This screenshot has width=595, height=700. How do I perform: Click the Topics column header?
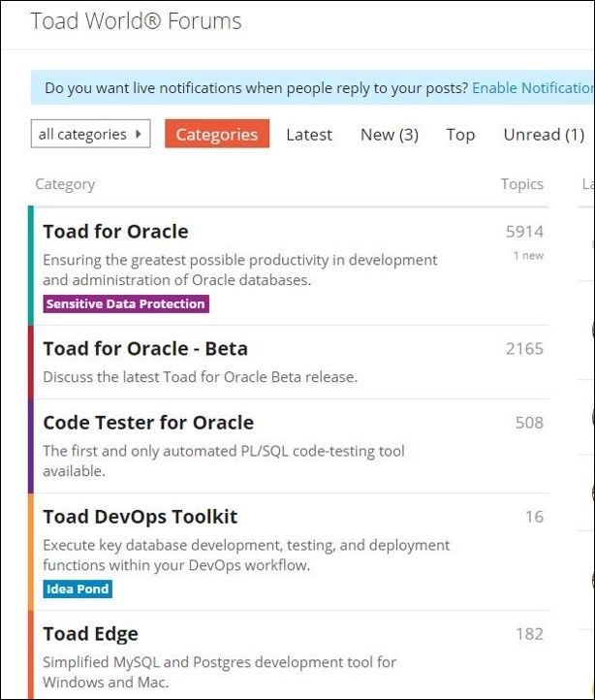point(521,184)
